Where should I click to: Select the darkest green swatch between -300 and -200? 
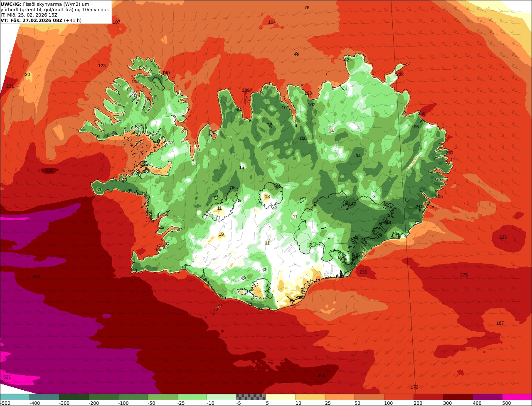(74, 397)
